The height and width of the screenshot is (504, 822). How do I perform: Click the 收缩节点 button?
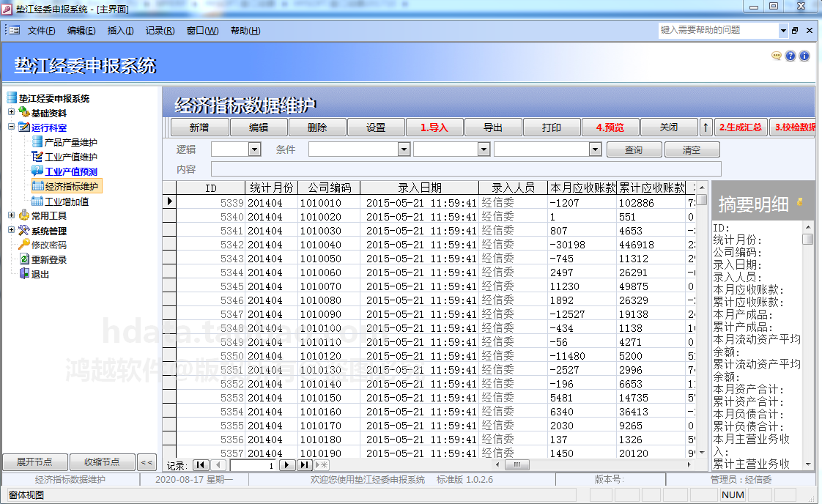coord(103,462)
